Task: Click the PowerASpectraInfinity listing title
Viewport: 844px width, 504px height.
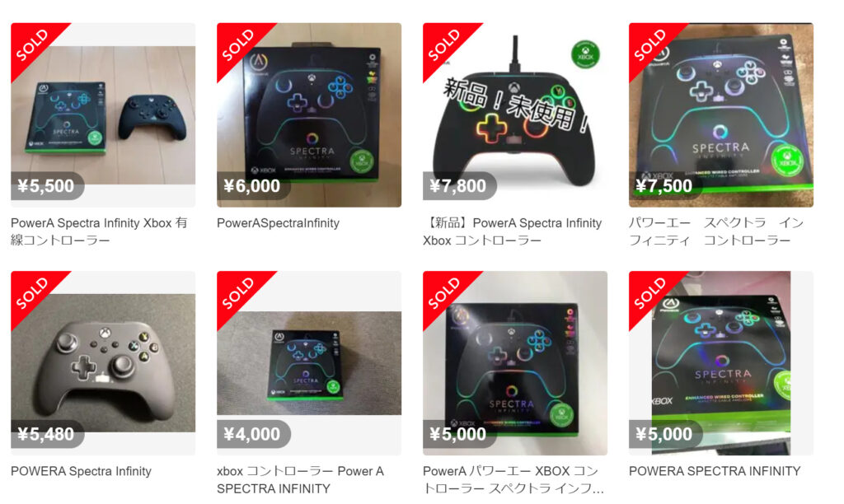Action: tap(279, 223)
